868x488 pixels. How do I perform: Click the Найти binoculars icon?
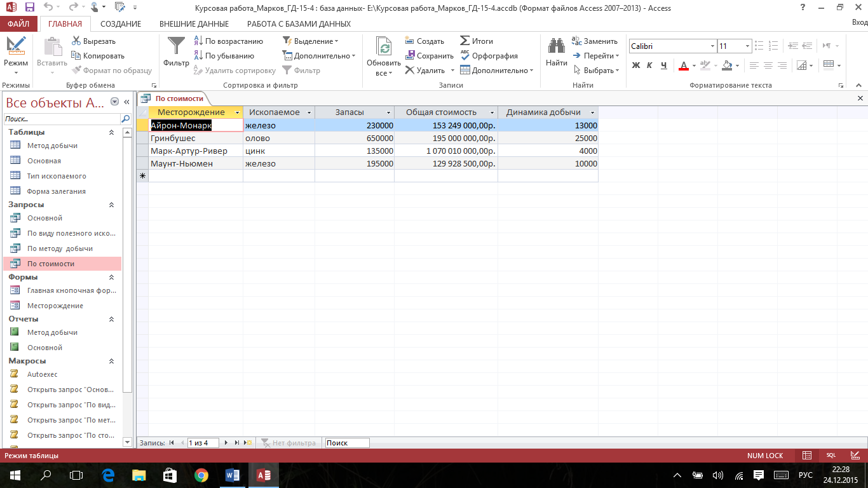pyautogui.click(x=557, y=51)
